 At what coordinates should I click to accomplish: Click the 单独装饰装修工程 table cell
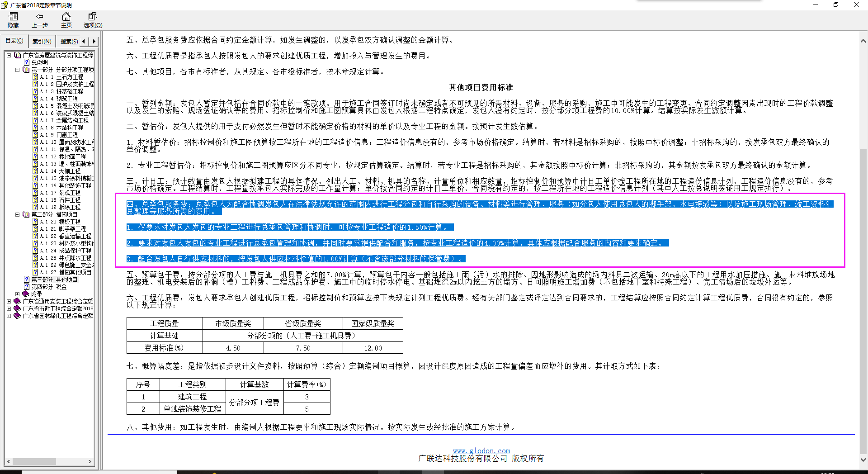(193, 409)
